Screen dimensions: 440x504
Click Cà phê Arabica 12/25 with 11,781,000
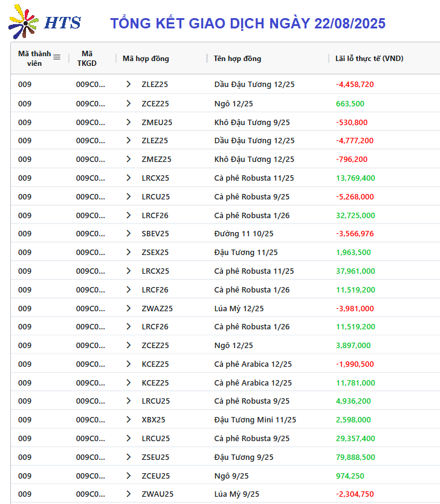coord(253,383)
